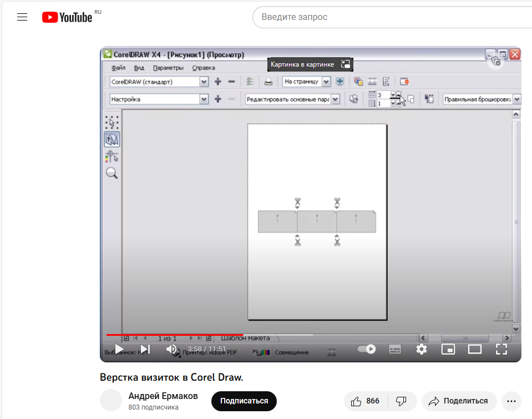Screen dimensions: 532x419
Task: Open the Справка menu
Action: (204, 68)
